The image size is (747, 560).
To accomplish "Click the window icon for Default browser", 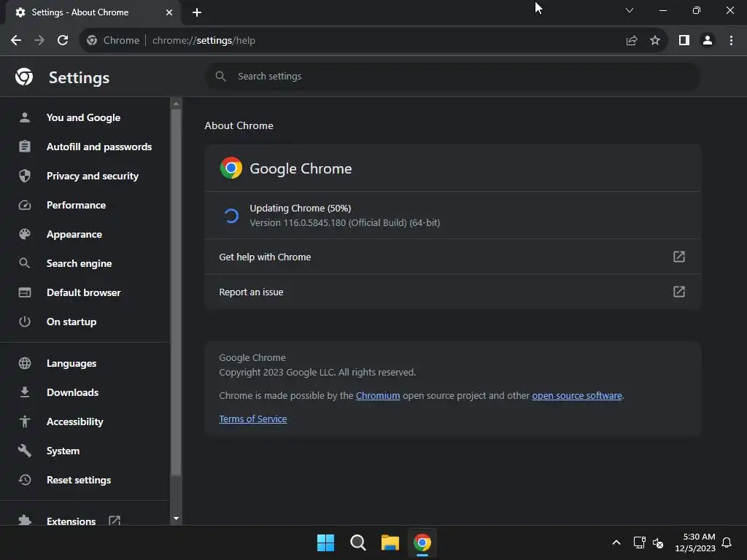I will point(25,292).
